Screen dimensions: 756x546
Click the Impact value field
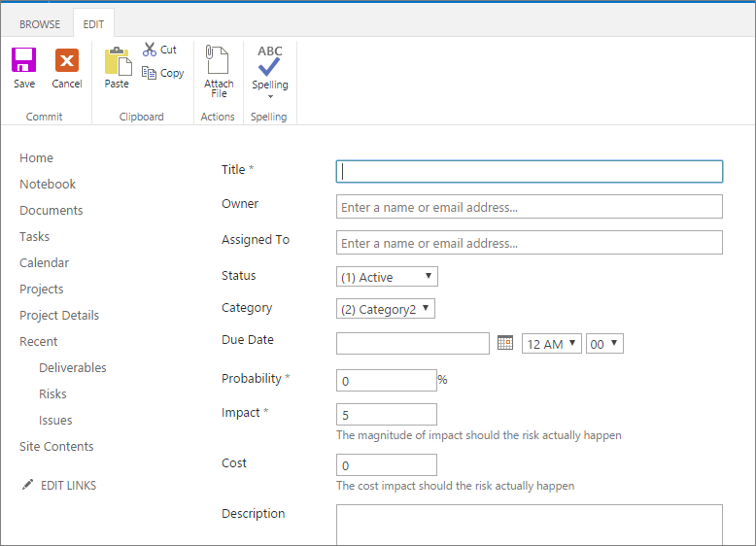click(x=387, y=415)
